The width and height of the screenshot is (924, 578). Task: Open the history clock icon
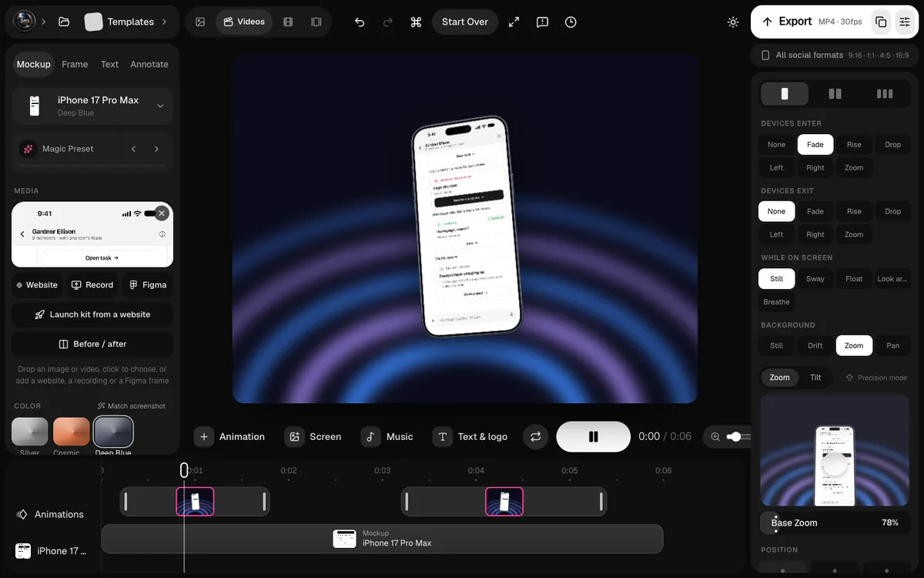pyautogui.click(x=571, y=22)
